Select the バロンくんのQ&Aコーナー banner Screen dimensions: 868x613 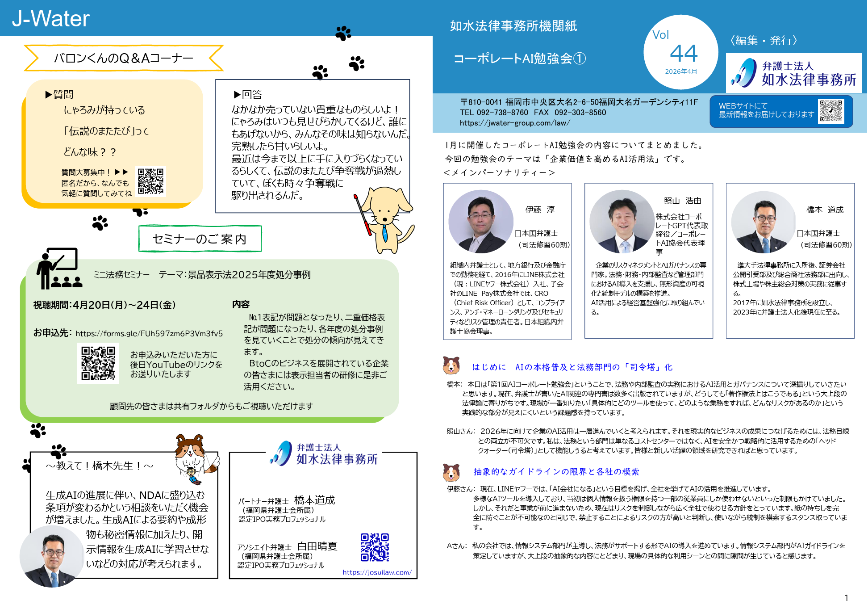pos(123,57)
